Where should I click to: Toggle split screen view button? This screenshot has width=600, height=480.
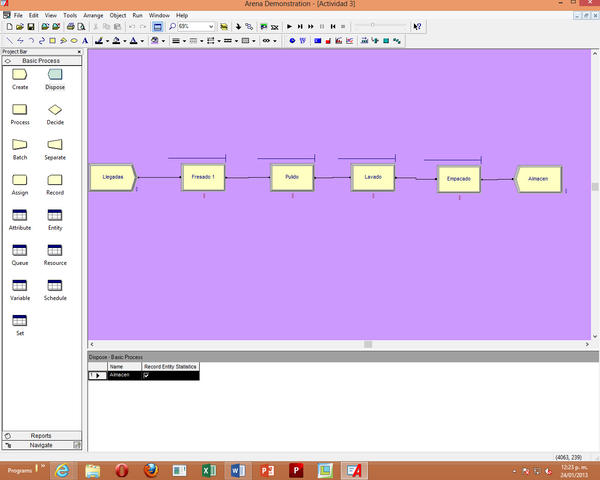pyautogui.click(x=157, y=27)
